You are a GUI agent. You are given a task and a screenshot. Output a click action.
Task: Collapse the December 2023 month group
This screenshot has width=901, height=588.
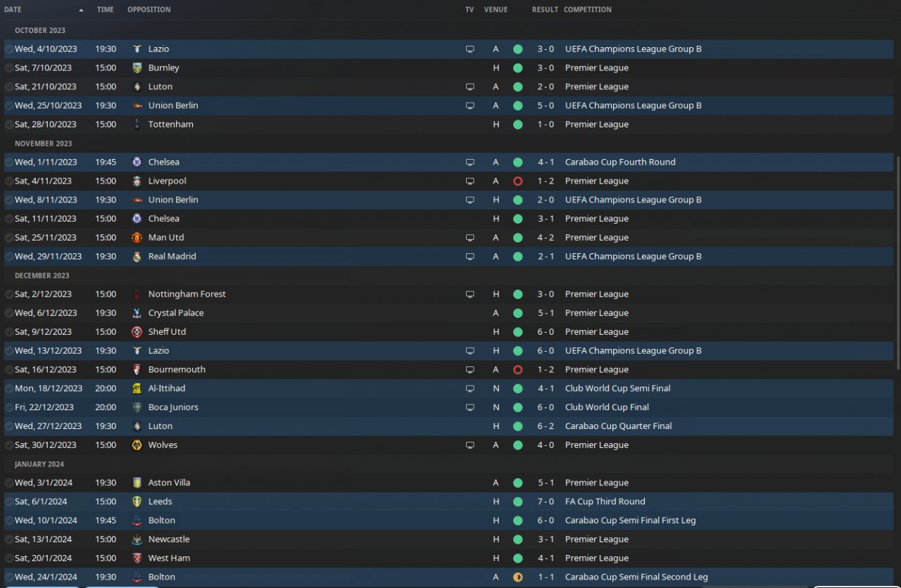(42, 276)
